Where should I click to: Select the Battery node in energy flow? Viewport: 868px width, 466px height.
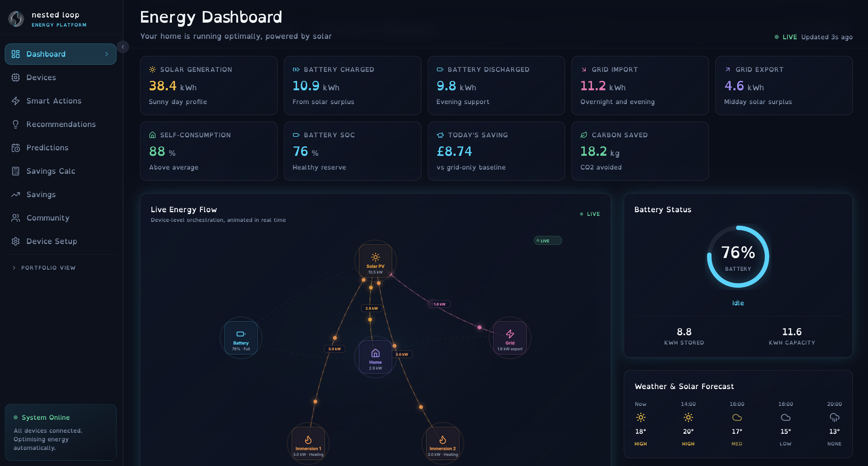tap(241, 338)
